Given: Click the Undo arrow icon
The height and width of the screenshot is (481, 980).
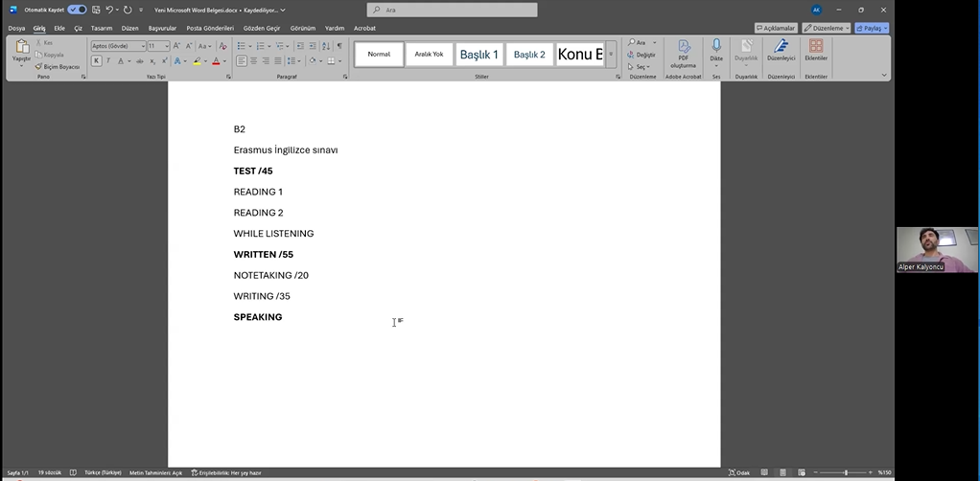Looking at the screenshot, I should 110,10.
